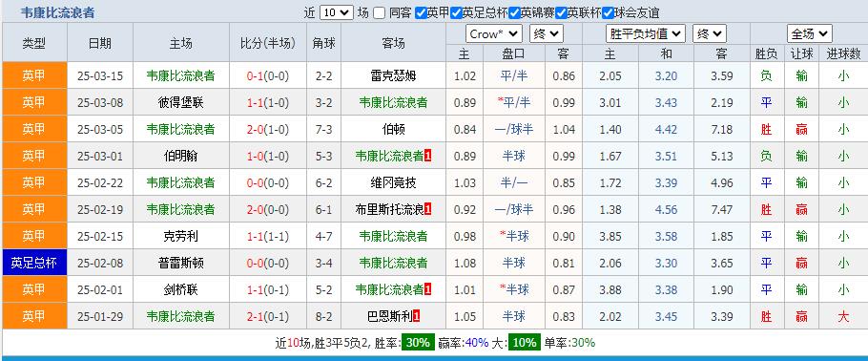
Task: Uncheck the 英足总杯 filter checkbox
Action: coord(456,12)
